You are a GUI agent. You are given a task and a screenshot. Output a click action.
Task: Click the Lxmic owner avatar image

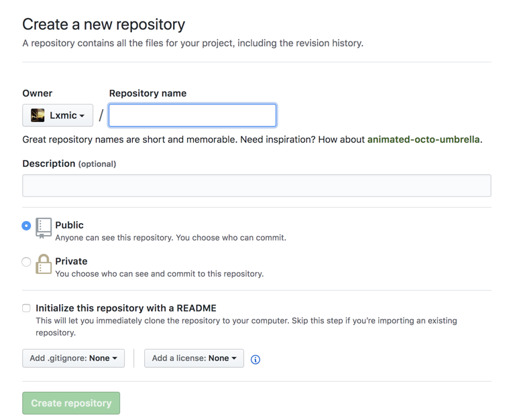coord(38,115)
